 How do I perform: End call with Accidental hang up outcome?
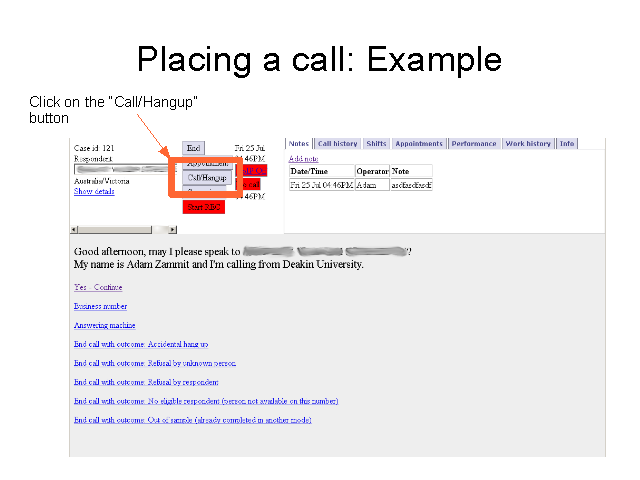tap(140, 344)
